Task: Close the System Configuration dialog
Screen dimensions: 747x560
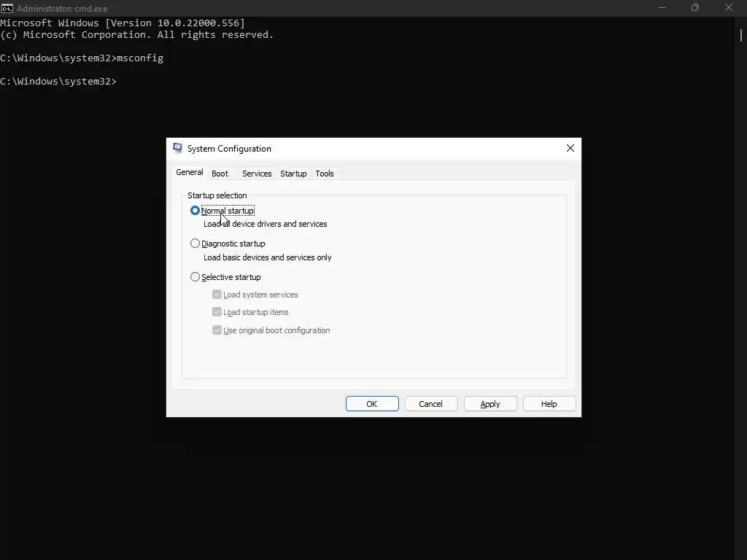Action: tap(570, 148)
